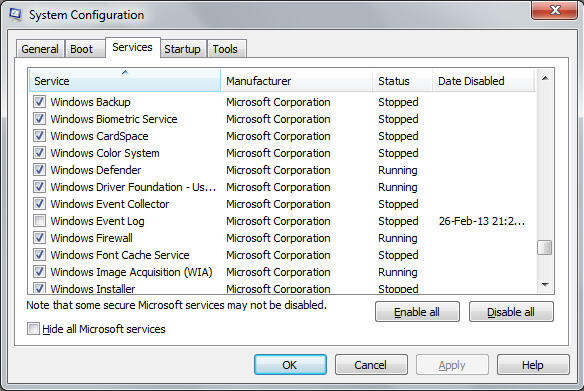584x391 pixels.
Task: Select the Services tab
Action: point(133,47)
